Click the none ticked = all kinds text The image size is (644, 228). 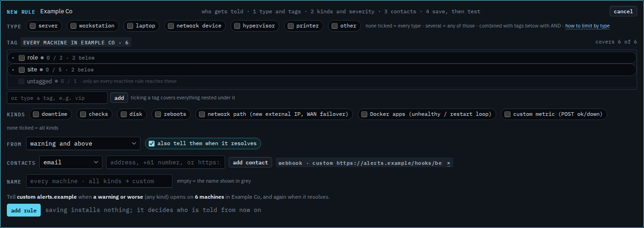32,128
